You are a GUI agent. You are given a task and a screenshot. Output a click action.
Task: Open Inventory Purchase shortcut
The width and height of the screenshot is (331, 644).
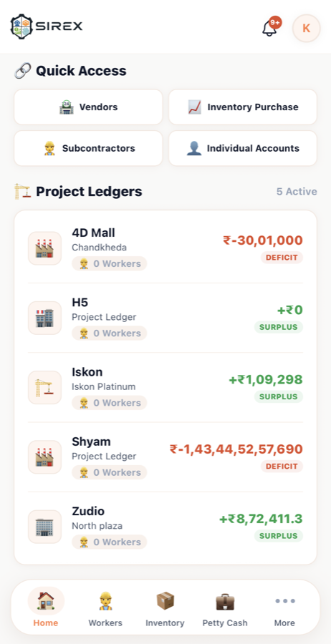(x=243, y=107)
